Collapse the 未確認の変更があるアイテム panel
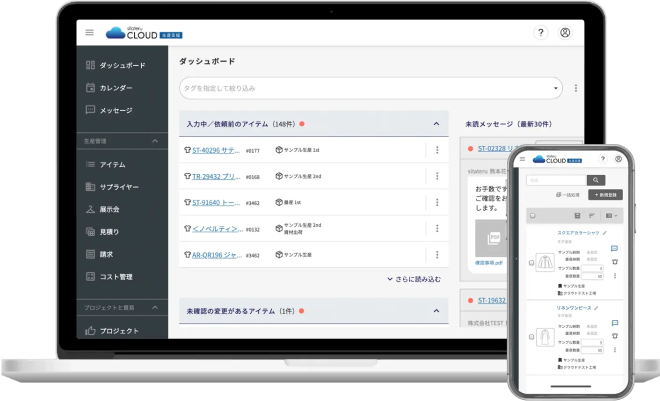The image size is (660, 401). 436,311
